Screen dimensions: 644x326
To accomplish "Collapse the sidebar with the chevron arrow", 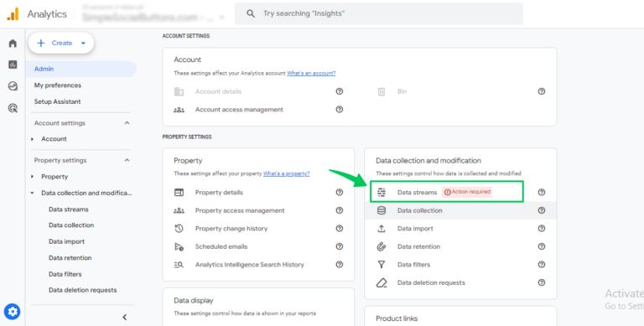I will 124,317.
